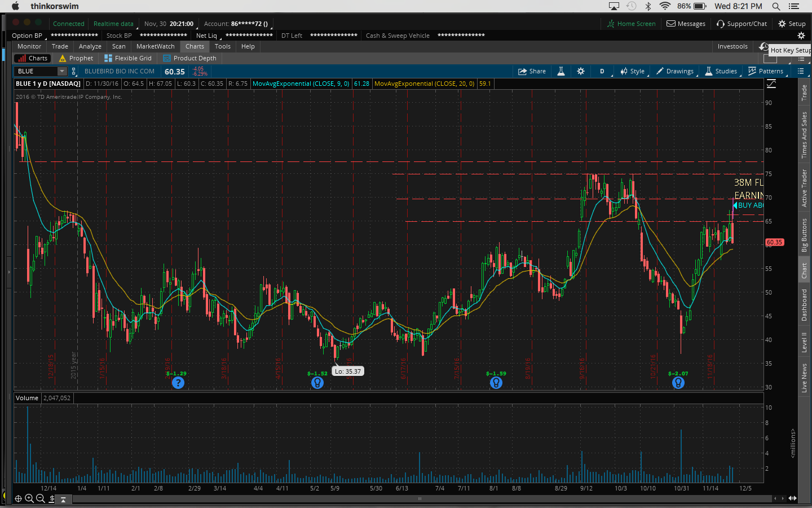Click the zoom in magnifier icon
The height and width of the screenshot is (508, 812).
pyautogui.click(x=29, y=498)
